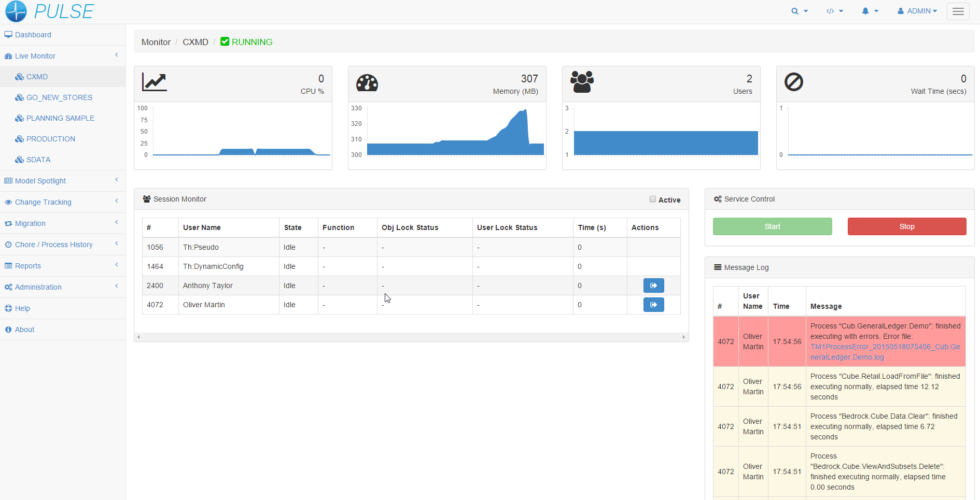Open the ADMIN user menu
The width and height of the screenshot is (980, 500).
(917, 11)
